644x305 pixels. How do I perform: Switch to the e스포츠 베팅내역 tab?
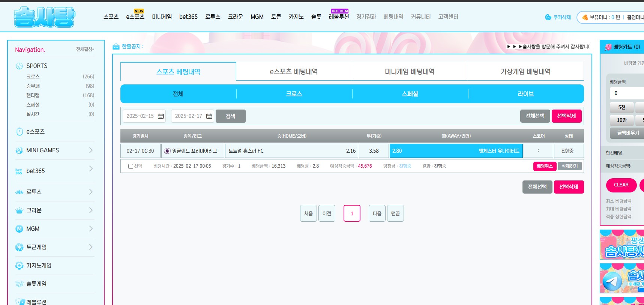click(294, 71)
